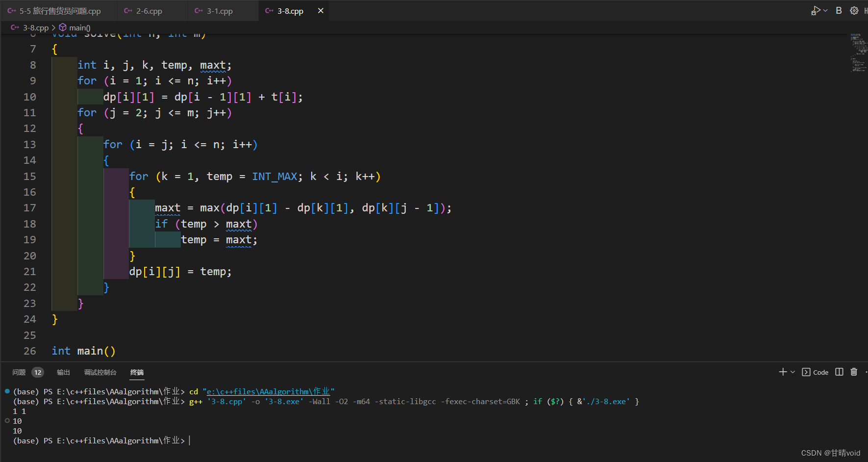This screenshot has height=462, width=868.
Task: Create a new terminal with plus icon
Action: tap(783, 372)
